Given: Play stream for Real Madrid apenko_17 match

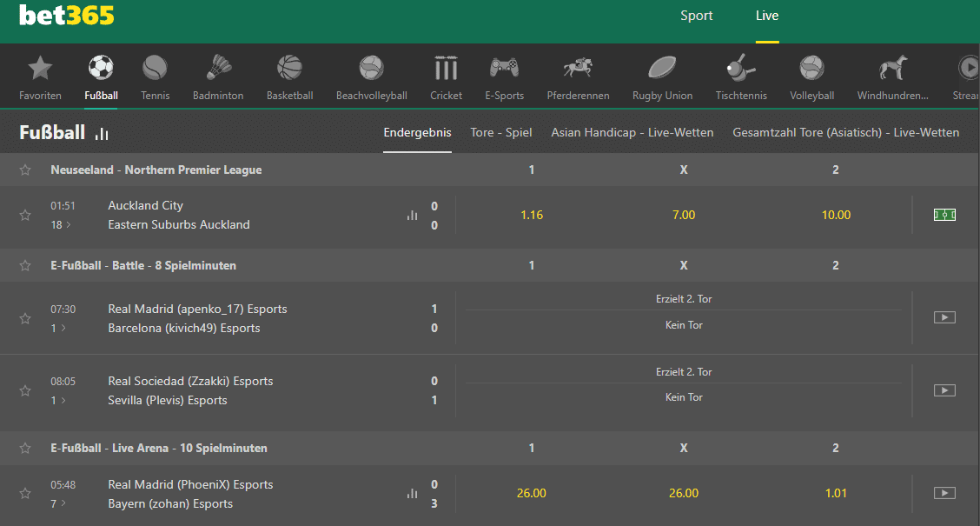Looking at the screenshot, I should tap(944, 317).
